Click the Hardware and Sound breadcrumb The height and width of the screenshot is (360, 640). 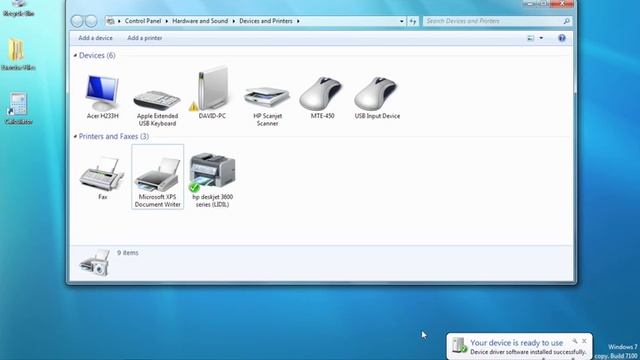200,21
